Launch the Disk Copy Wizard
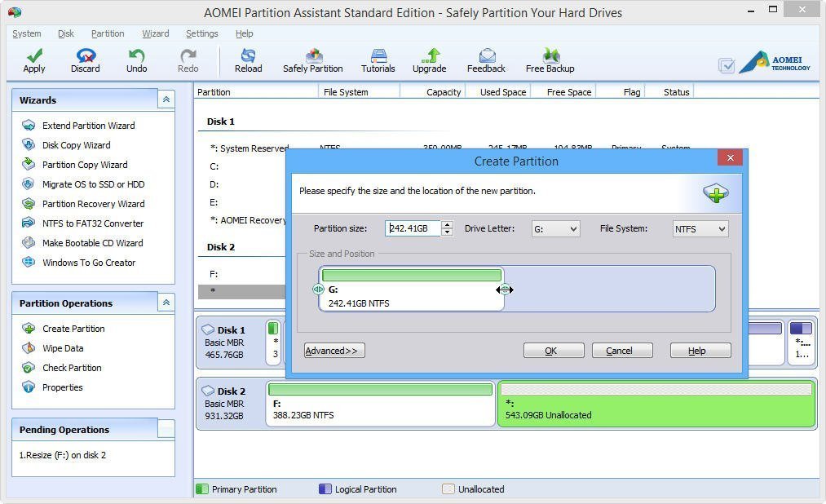This screenshot has width=826, height=504. click(77, 145)
